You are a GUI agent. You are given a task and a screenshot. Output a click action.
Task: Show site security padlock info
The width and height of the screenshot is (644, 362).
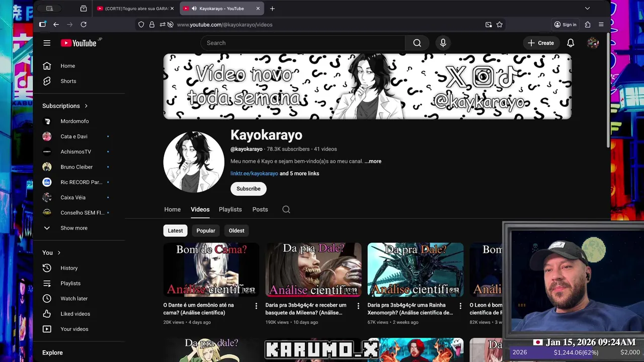point(152,24)
